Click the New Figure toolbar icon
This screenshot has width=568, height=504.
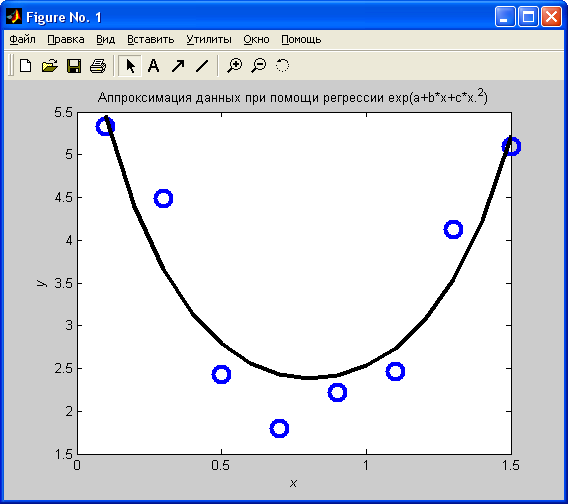[25, 66]
